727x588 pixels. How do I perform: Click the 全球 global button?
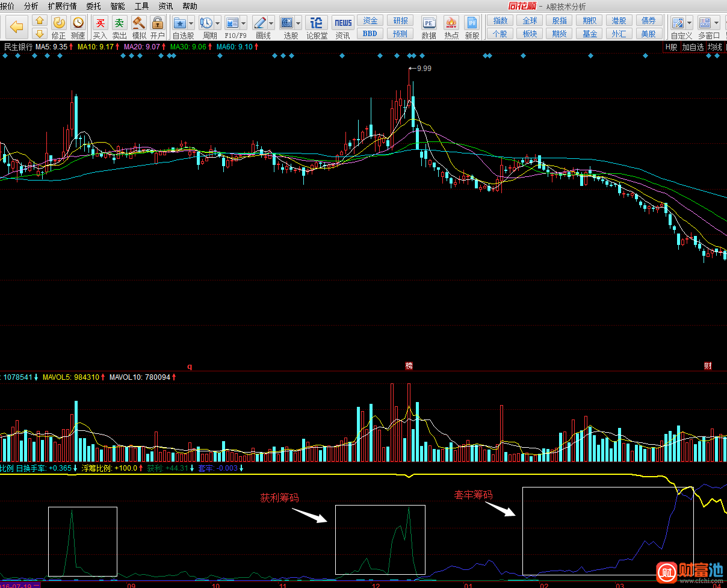tap(530, 20)
